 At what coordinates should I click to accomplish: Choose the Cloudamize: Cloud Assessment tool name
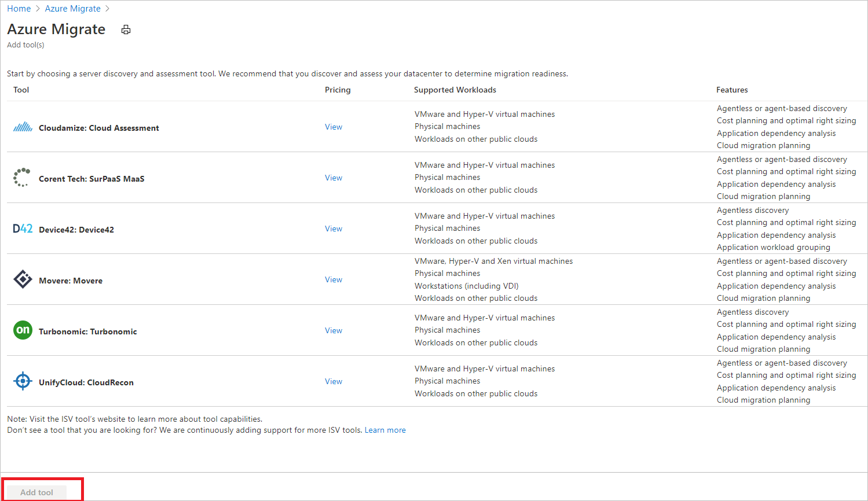coord(99,128)
